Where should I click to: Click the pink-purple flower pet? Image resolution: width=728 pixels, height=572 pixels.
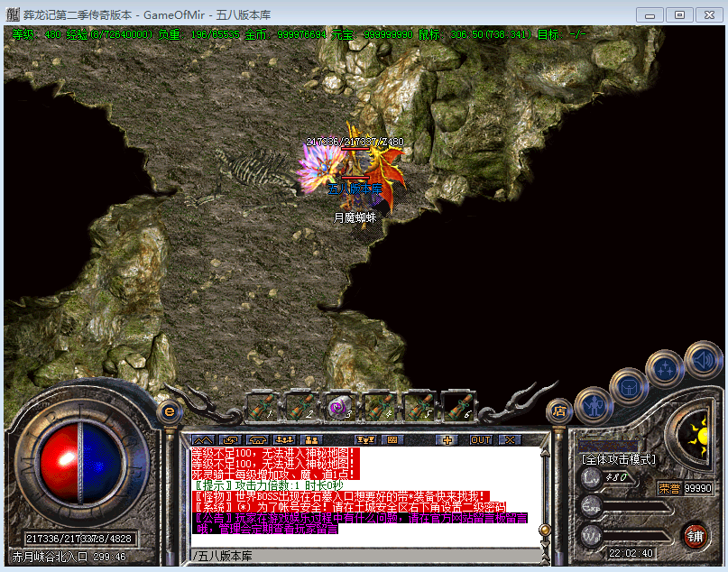click(x=320, y=167)
